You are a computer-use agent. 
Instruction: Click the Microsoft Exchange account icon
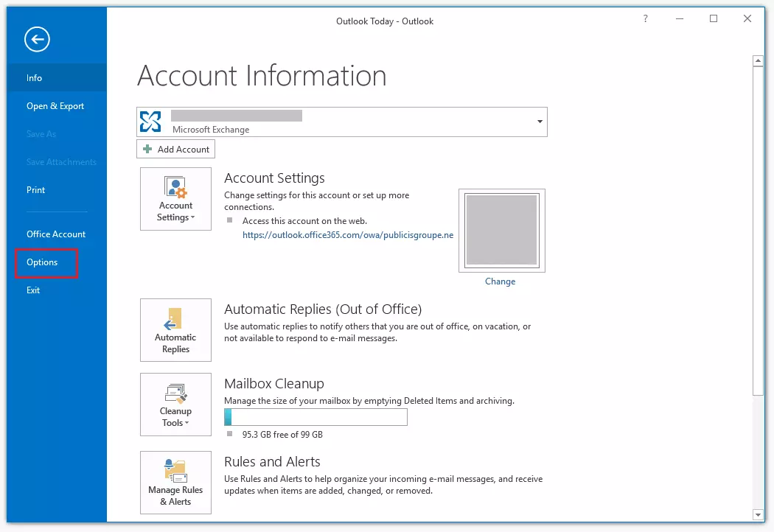point(150,121)
